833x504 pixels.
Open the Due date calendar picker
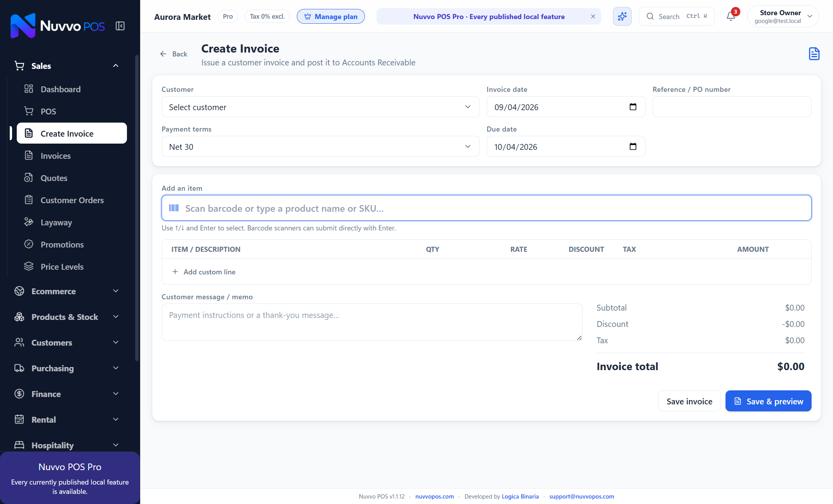pos(633,146)
